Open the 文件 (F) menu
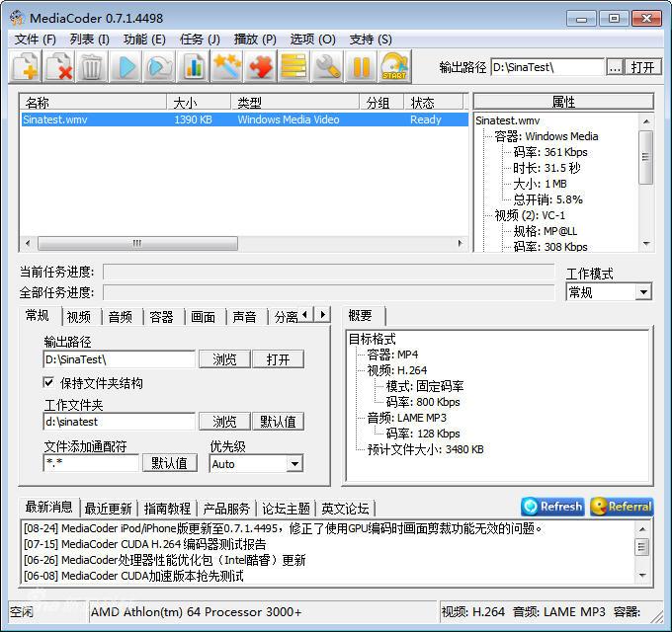This screenshot has width=672, height=632. pos(36,39)
